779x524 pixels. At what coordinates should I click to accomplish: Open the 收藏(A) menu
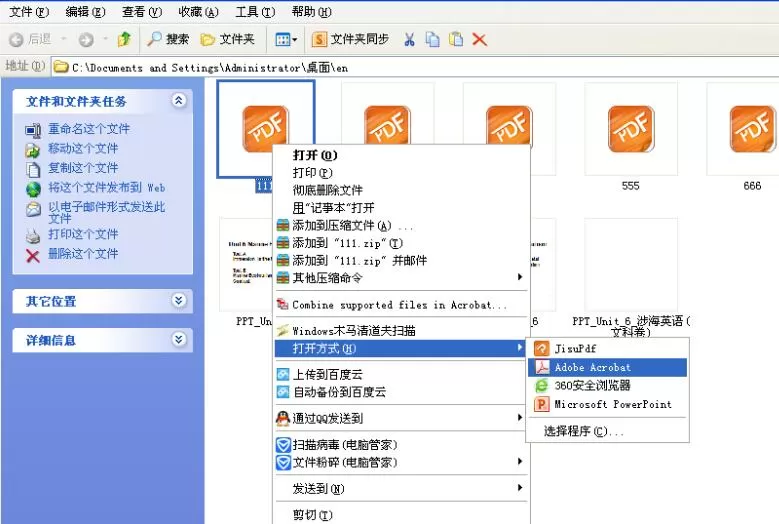(199, 11)
